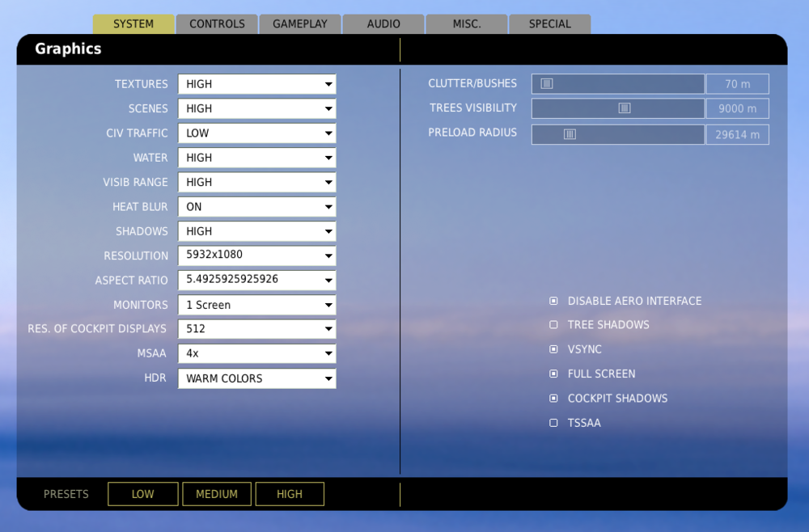Image resolution: width=809 pixels, height=532 pixels.
Task: Open the TEXTURES quality dropdown
Action: 256,84
